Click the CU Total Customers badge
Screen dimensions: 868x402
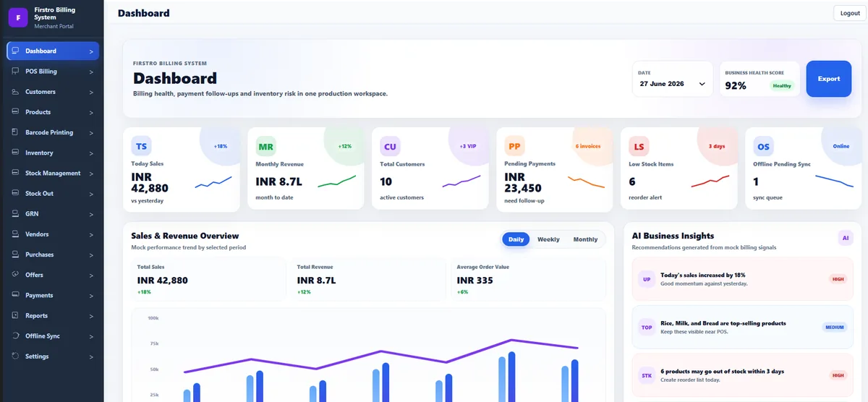point(390,146)
